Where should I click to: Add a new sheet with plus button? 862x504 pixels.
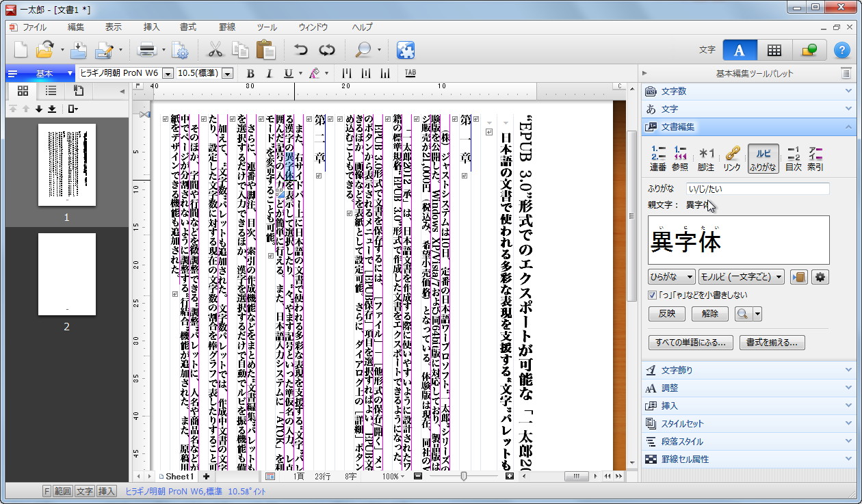[x=206, y=476]
